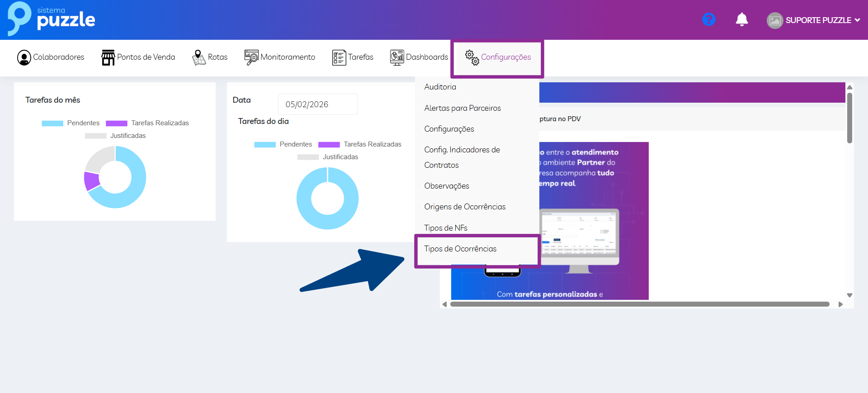868x393 pixels.
Task: Click the Tarefas checklist icon
Action: coord(339,57)
